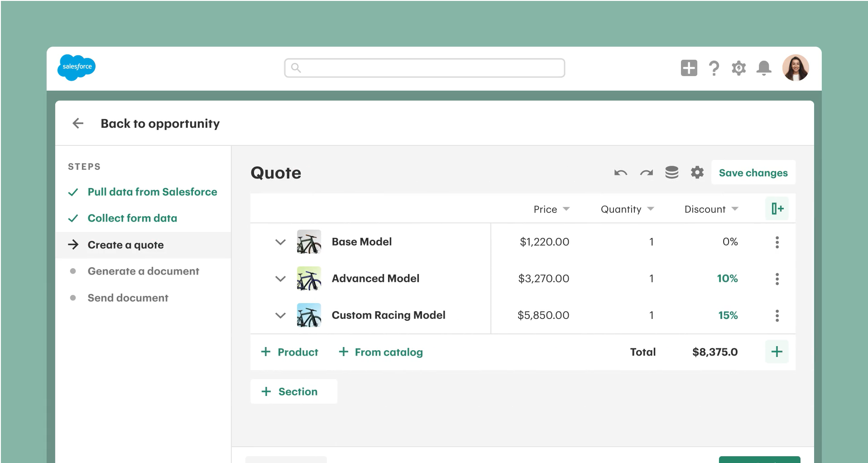The height and width of the screenshot is (463, 868).
Task: Click the Advanced Model product name
Action: 375,279
